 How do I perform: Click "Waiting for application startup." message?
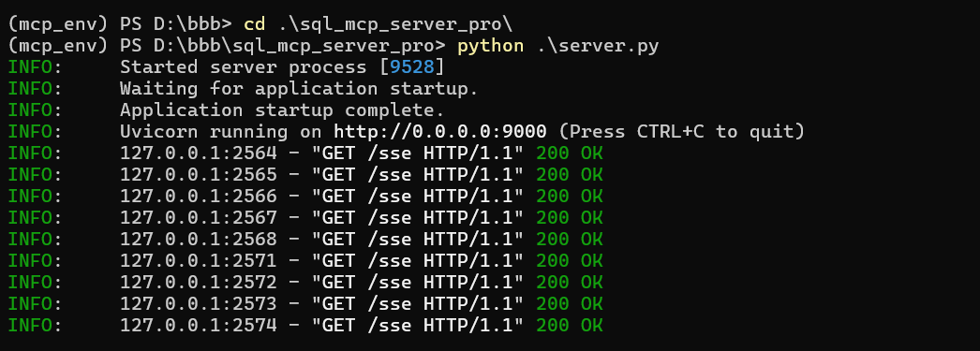coord(300,89)
